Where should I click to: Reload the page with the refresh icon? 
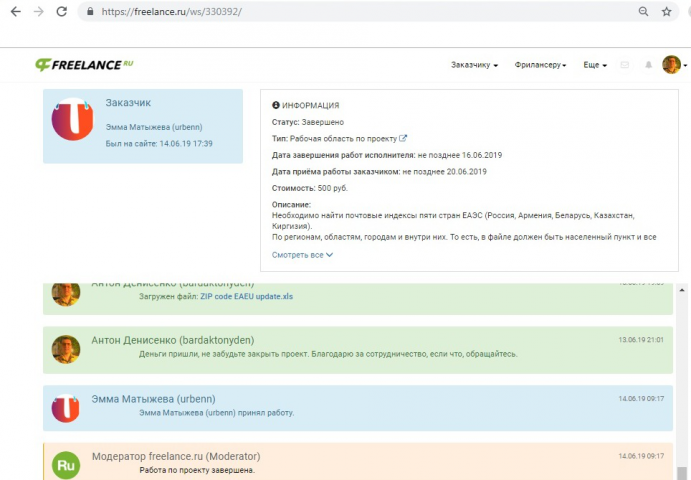[62, 12]
